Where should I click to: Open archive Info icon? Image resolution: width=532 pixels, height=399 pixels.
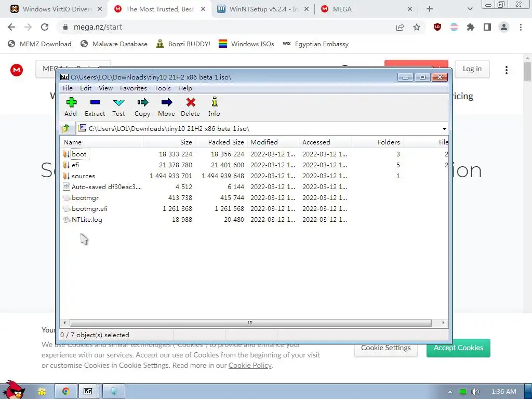[x=214, y=102]
